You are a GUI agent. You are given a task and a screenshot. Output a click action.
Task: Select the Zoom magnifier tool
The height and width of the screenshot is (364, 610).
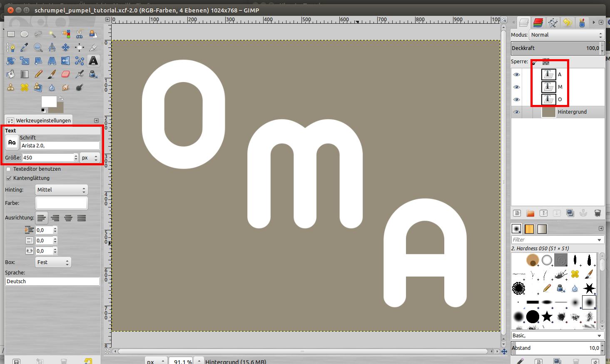(38, 47)
